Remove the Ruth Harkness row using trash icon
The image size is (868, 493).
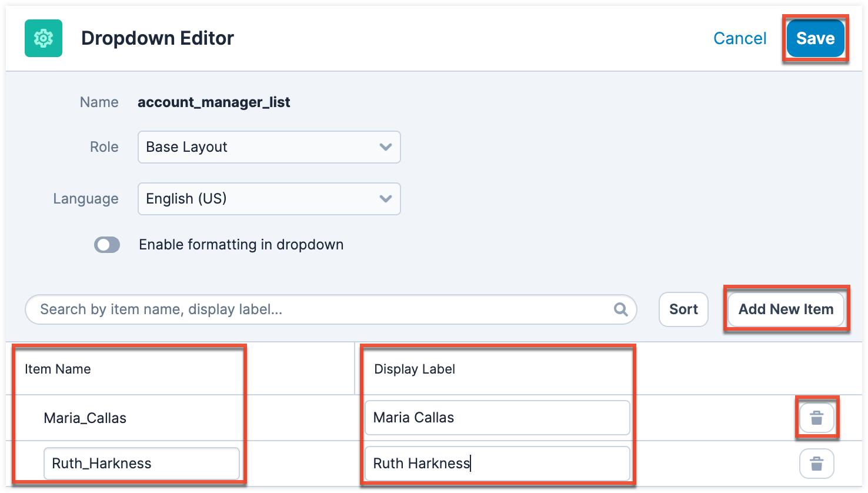tap(816, 464)
